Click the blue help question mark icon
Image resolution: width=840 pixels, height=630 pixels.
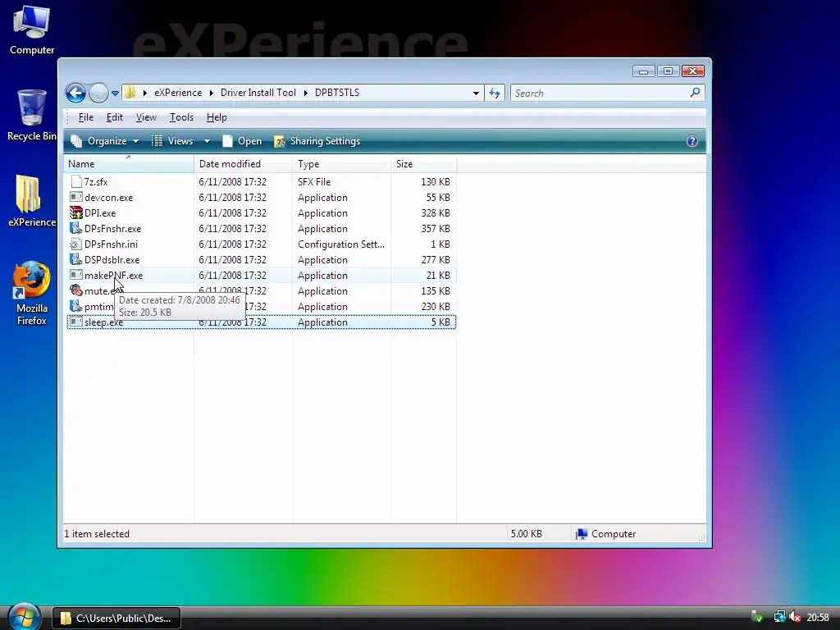click(x=692, y=141)
